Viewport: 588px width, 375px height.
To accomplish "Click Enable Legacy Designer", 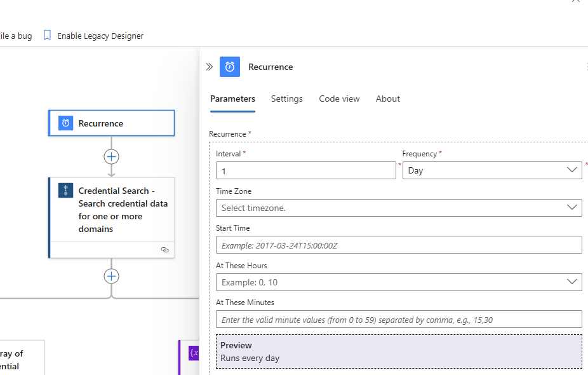I will [x=100, y=36].
